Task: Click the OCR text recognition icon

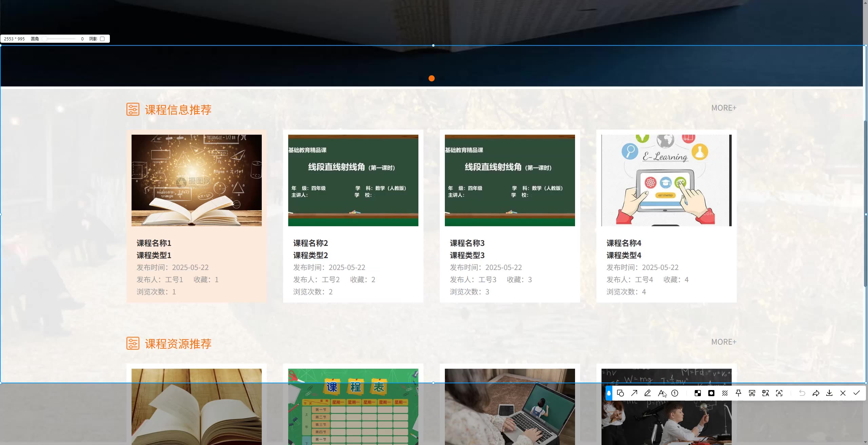Action: 779,393
